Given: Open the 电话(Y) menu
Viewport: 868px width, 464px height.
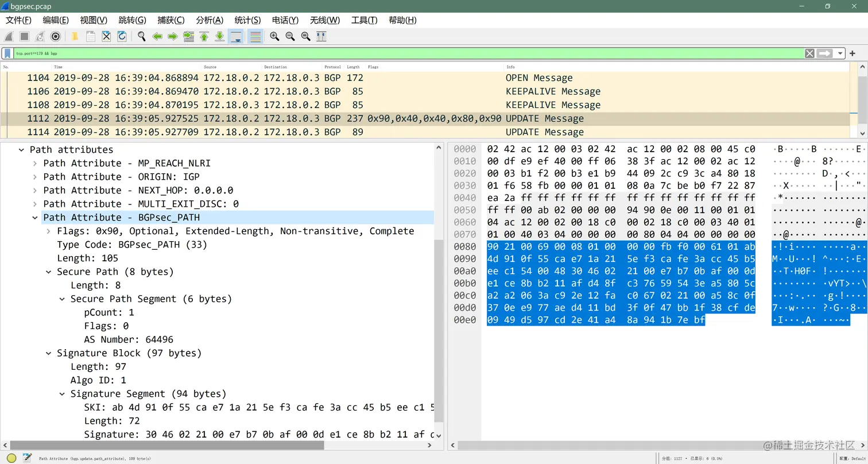Looking at the screenshot, I should click(285, 20).
